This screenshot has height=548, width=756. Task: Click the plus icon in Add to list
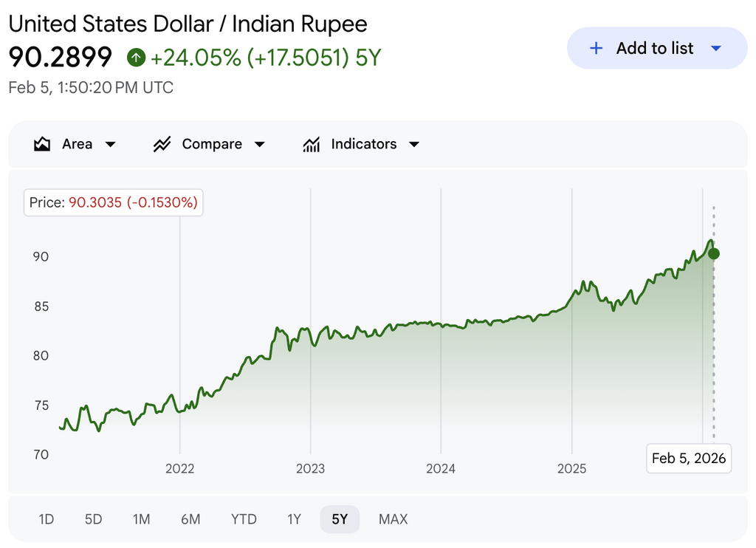coord(597,48)
